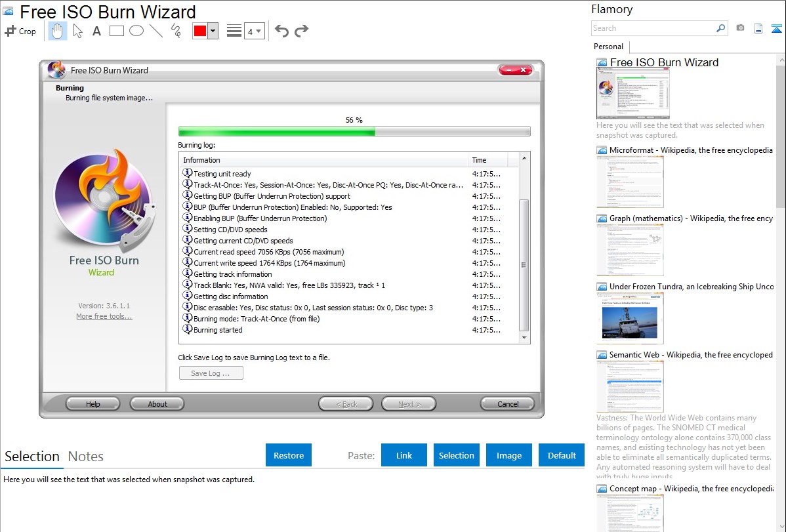Image resolution: width=786 pixels, height=532 pixels.
Task: Choose the straight line tool
Action: point(156,31)
